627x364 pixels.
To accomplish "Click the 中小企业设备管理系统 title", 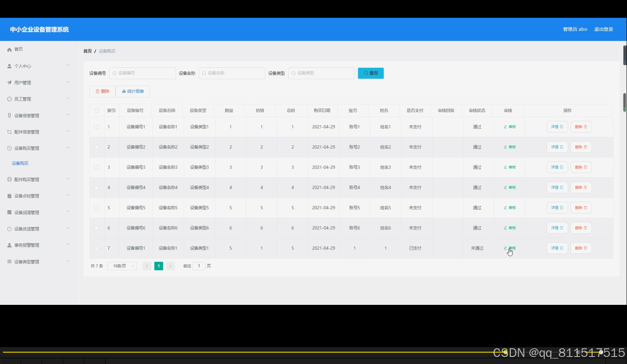I will pyautogui.click(x=39, y=29).
